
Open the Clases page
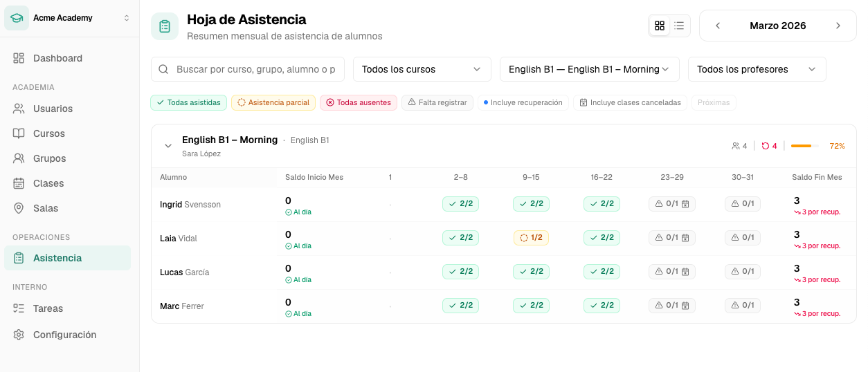tap(67, 183)
